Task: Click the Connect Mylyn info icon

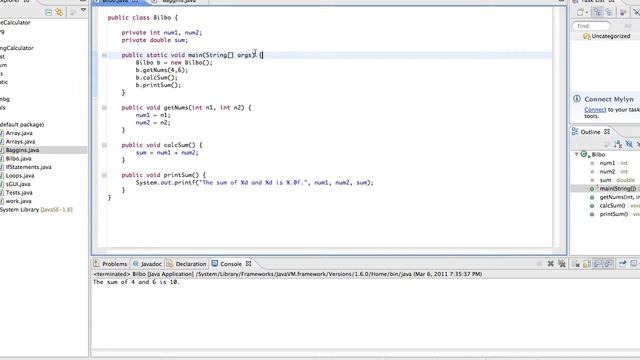Action: (577, 99)
